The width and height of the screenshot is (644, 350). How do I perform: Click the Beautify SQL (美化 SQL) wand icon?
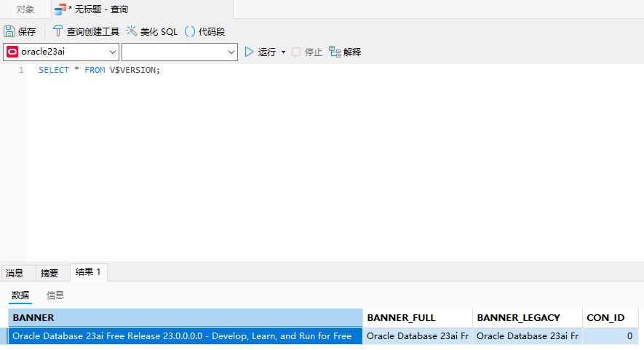coord(132,31)
